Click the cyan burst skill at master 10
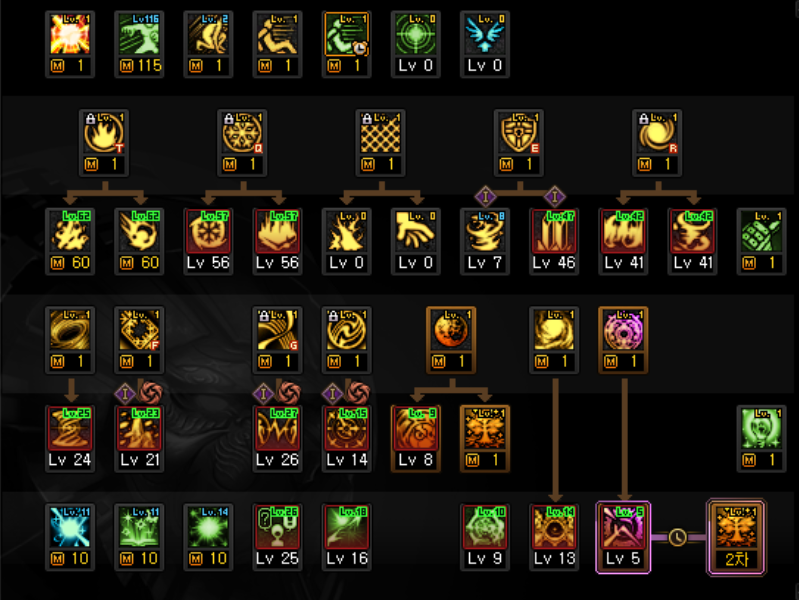This screenshot has height=600, width=799. pos(70,537)
